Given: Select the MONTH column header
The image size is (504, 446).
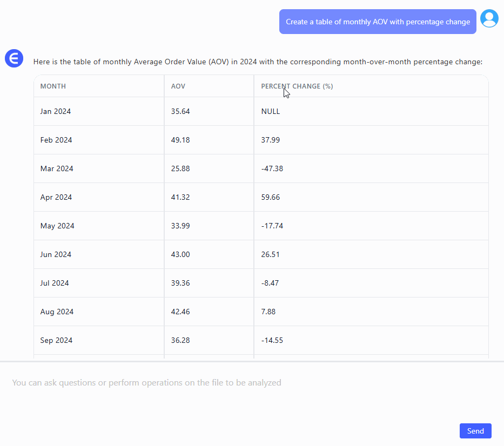Looking at the screenshot, I should click(53, 86).
